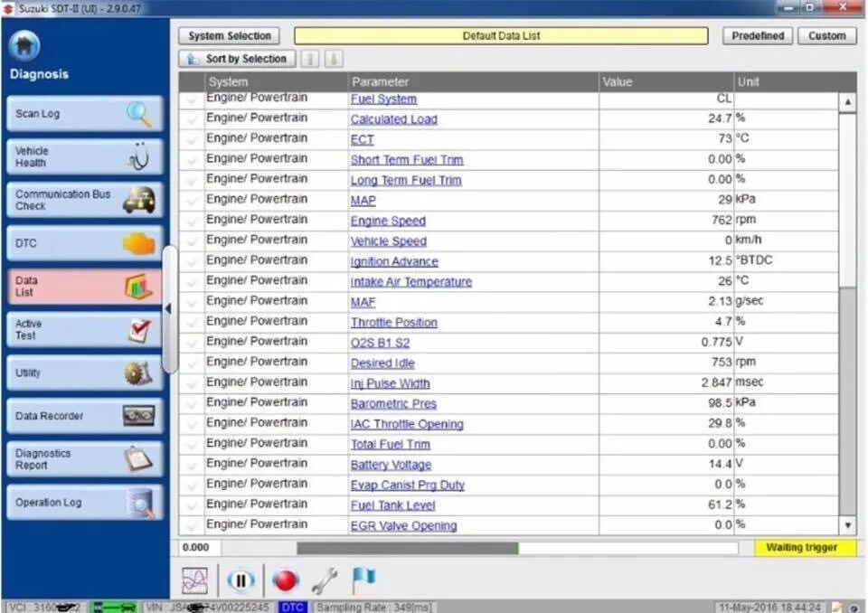Open the Fuel System parameter link
868x613 pixels.
pyautogui.click(x=383, y=99)
